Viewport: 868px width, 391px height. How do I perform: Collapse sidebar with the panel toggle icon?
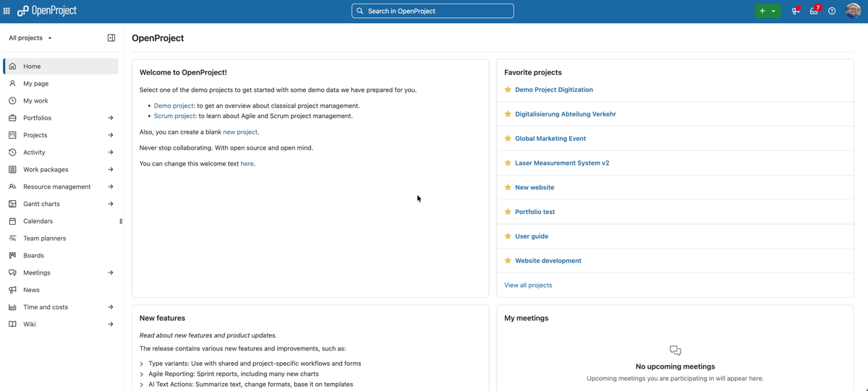[x=111, y=38]
